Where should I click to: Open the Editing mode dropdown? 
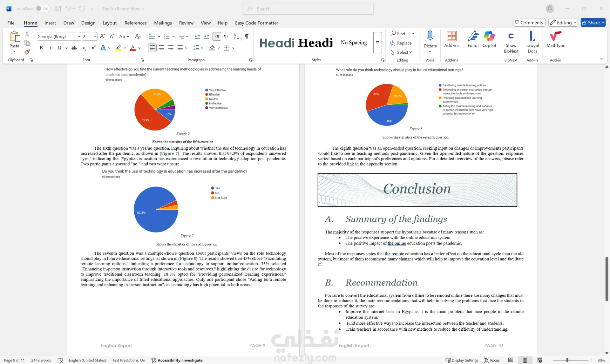(563, 23)
